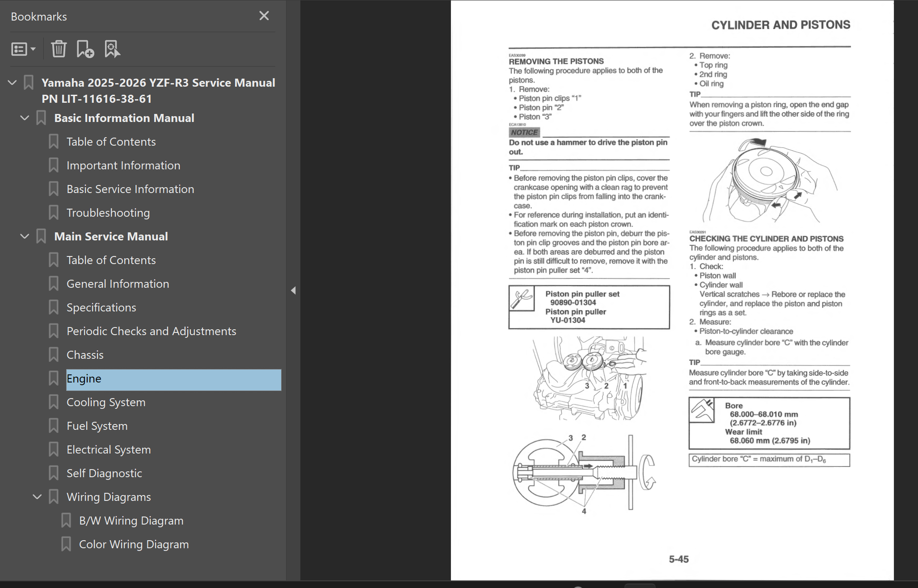Open the Basic Information Manual bookmark
The image size is (918, 588).
pos(124,118)
